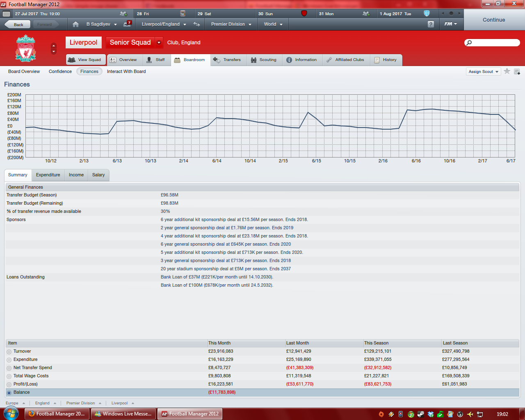Expand the Senior Squad dropdown arrow

pos(159,43)
